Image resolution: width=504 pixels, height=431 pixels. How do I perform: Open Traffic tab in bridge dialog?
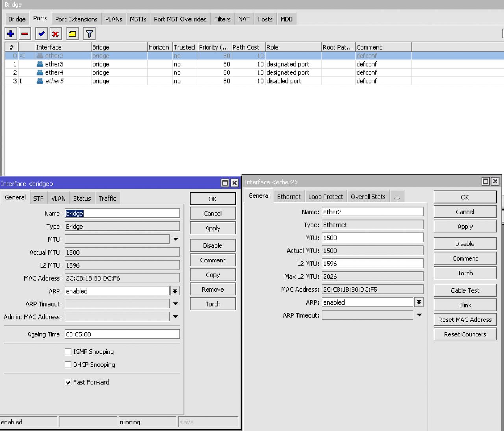click(x=107, y=198)
